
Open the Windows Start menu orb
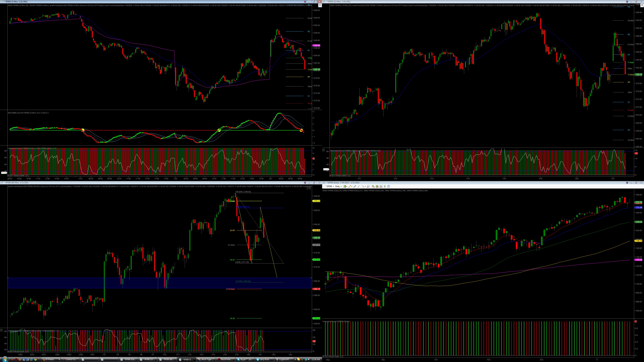pyautogui.click(x=5, y=359)
